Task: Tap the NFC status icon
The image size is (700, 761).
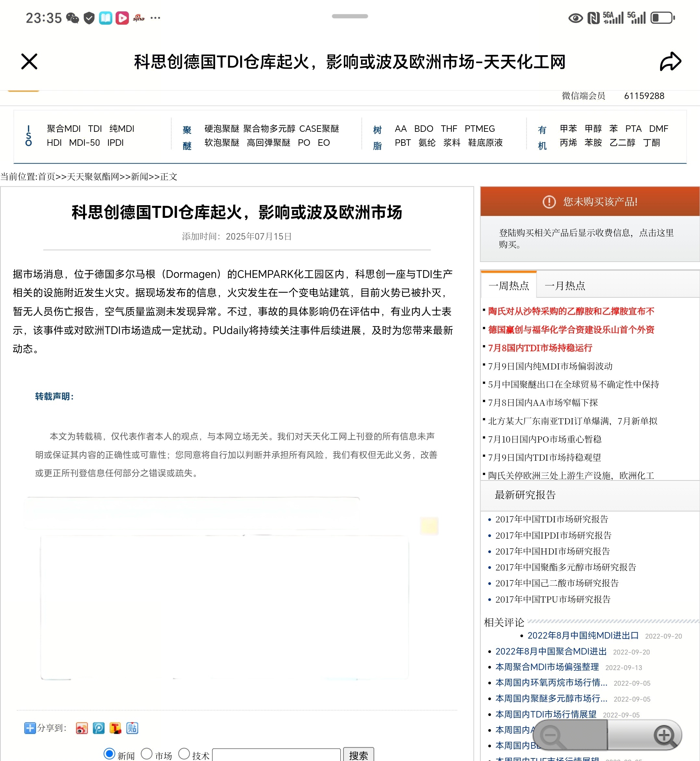Action: (x=594, y=18)
